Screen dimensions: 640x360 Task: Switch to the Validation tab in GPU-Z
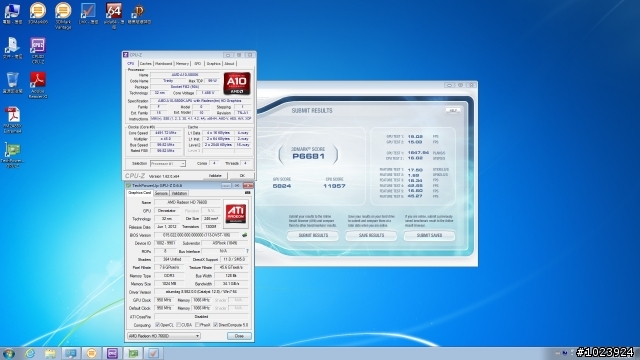(x=179, y=193)
